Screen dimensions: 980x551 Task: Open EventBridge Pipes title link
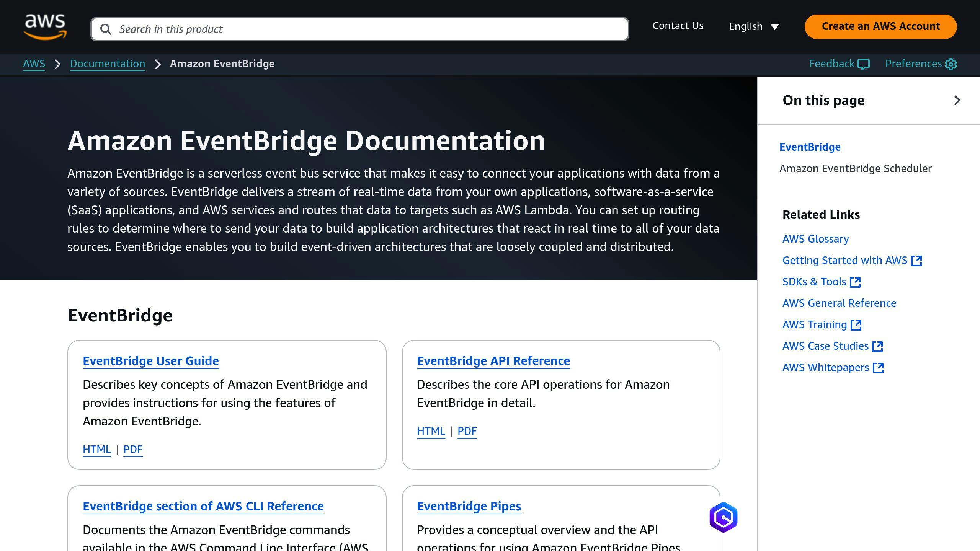(x=469, y=506)
